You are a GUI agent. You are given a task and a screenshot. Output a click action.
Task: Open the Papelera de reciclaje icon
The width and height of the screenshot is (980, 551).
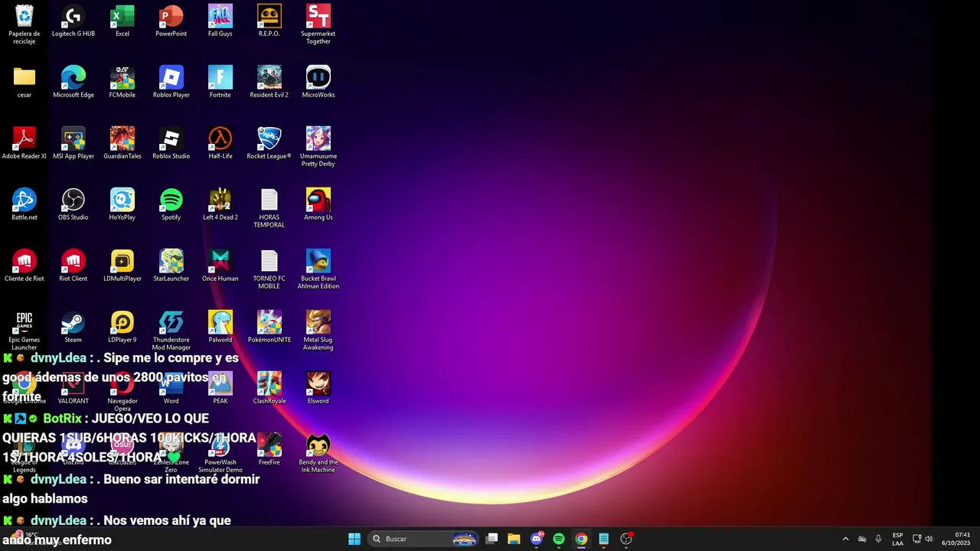click(x=24, y=24)
